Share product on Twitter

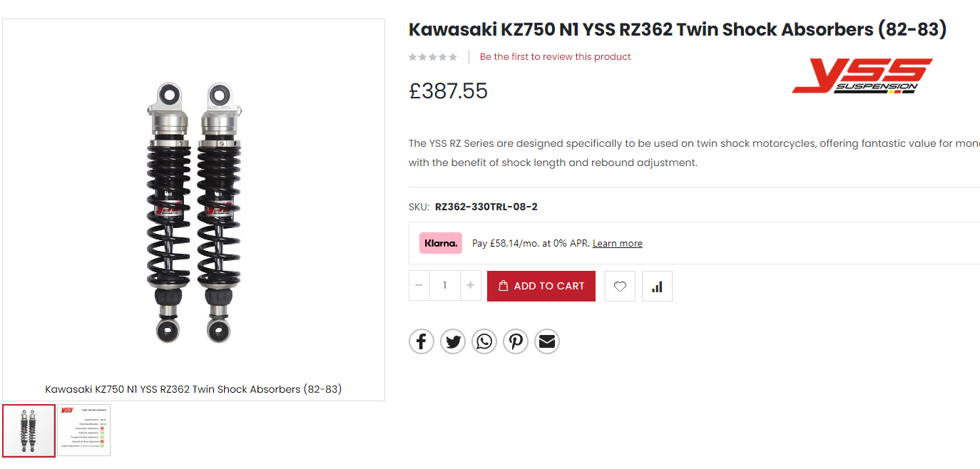453,341
